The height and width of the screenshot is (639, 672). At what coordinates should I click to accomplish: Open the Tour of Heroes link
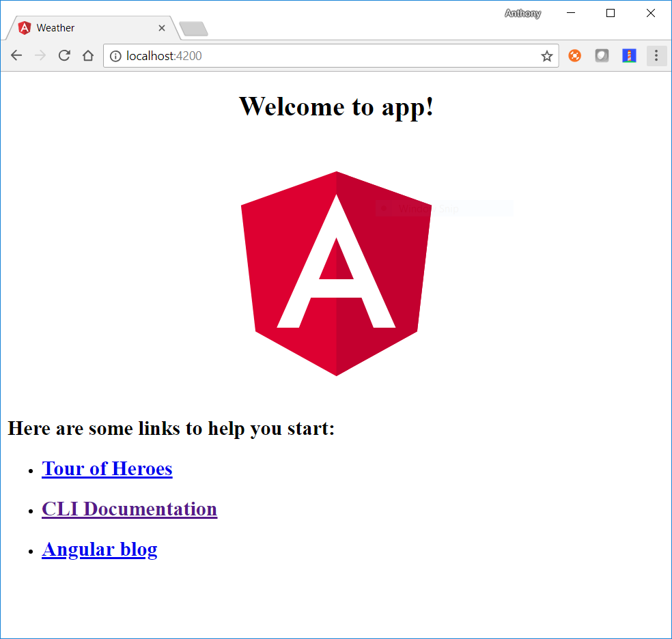pyautogui.click(x=107, y=468)
